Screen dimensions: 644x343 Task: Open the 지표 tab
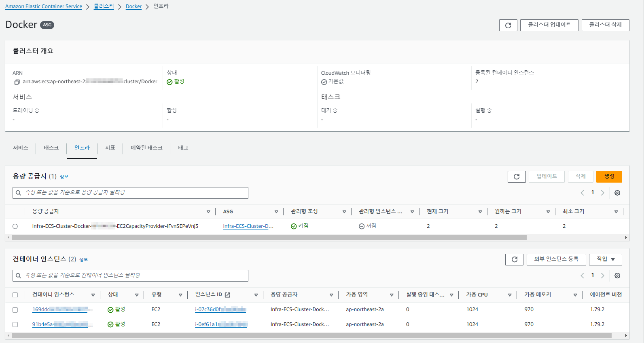110,148
